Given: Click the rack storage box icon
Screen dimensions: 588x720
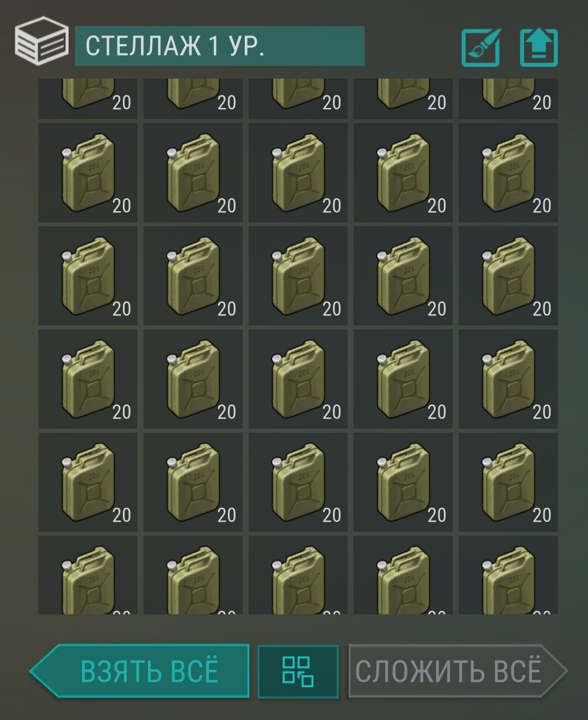Looking at the screenshot, I should [x=41, y=41].
